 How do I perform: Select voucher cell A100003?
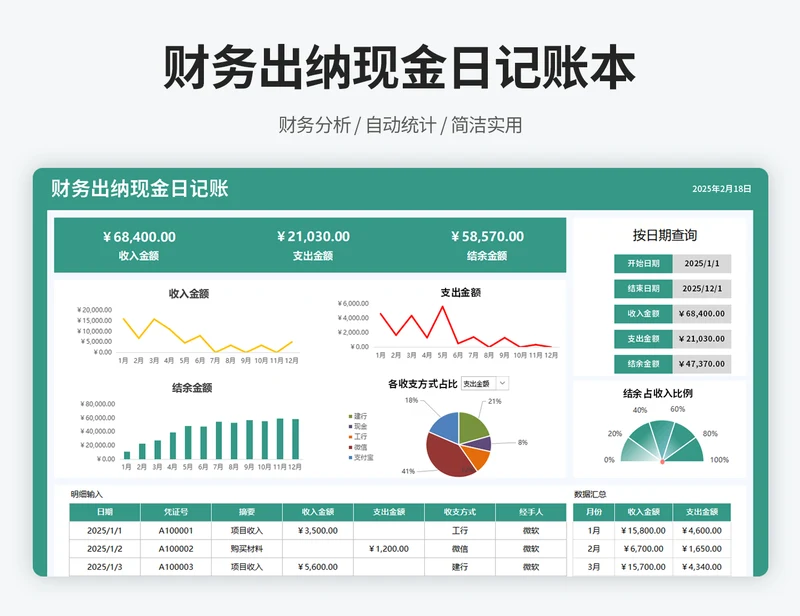pos(176,567)
